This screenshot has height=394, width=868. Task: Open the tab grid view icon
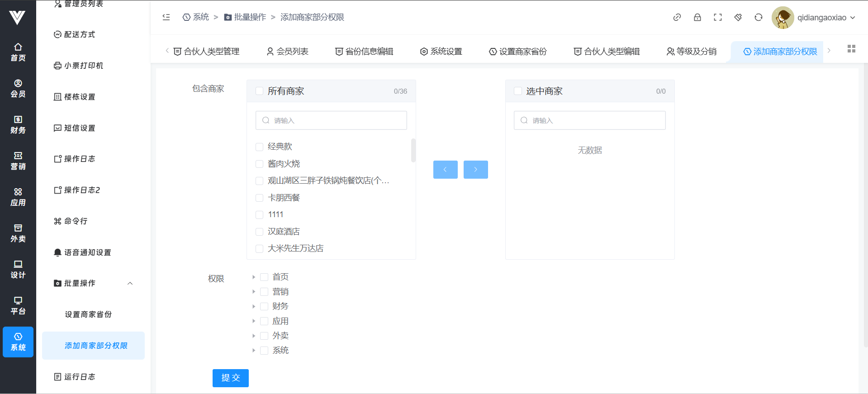pos(851,49)
